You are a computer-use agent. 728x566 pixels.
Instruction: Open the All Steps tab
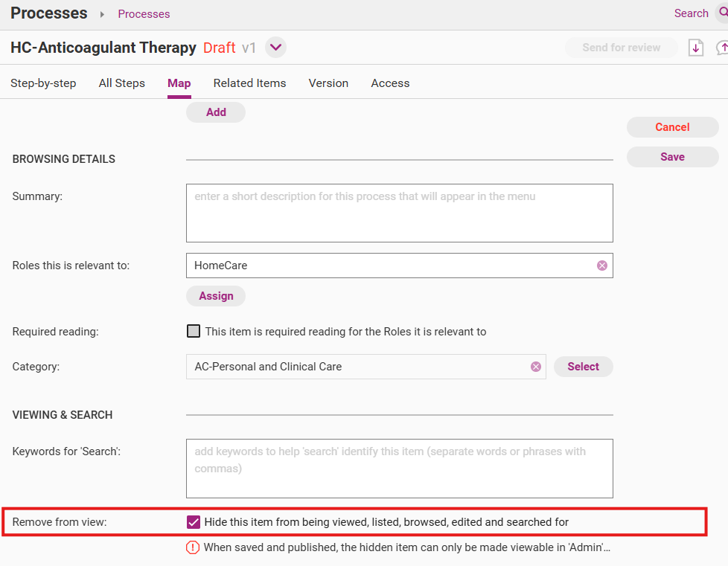[x=121, y=83]
